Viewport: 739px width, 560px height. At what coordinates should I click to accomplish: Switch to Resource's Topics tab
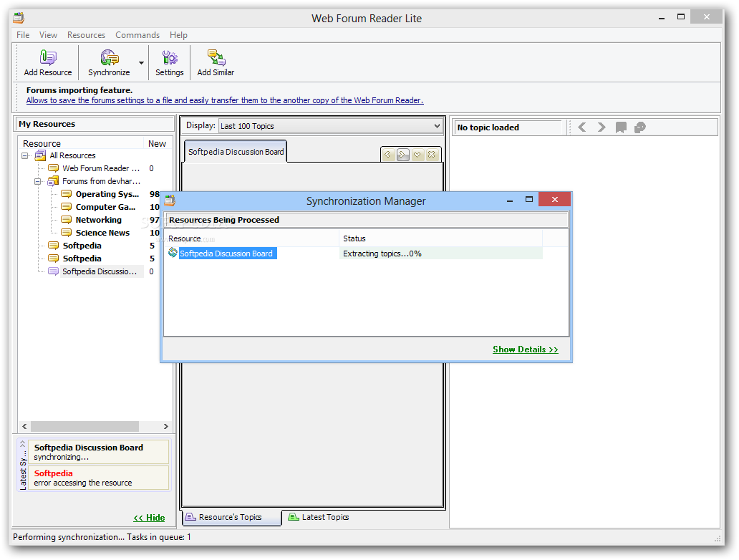click(x=231, y=517)
